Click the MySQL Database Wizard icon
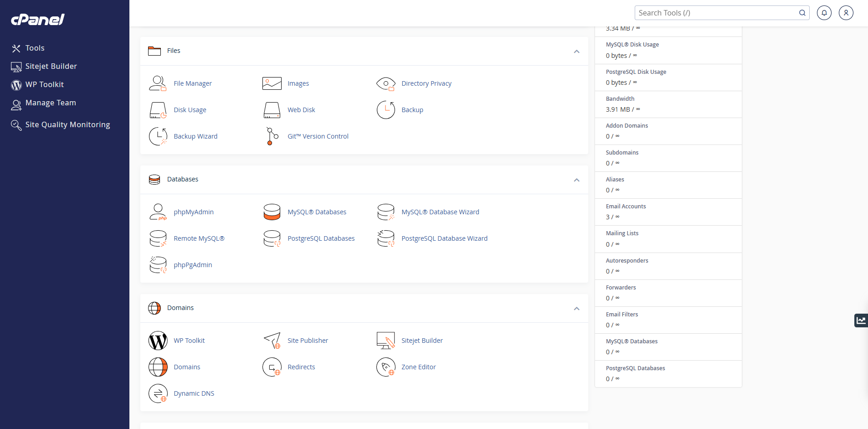The width and height of the screenshot is (868, 429). (386, 212)
